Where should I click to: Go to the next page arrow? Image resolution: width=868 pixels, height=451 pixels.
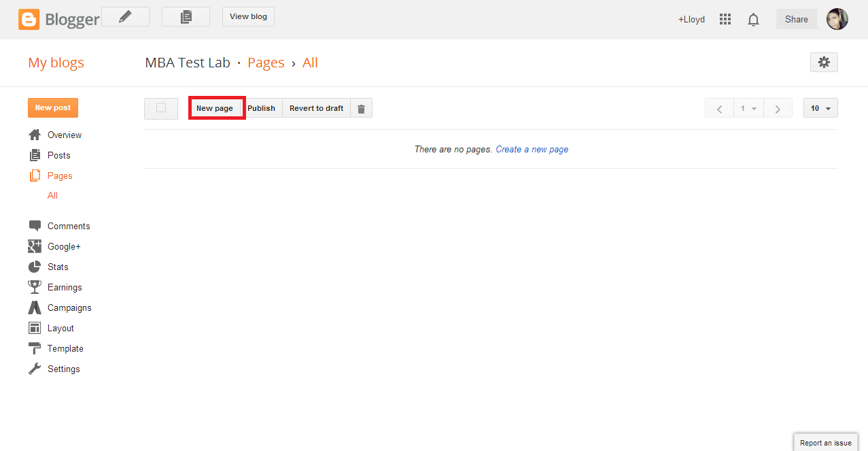[x=778, y=108]
